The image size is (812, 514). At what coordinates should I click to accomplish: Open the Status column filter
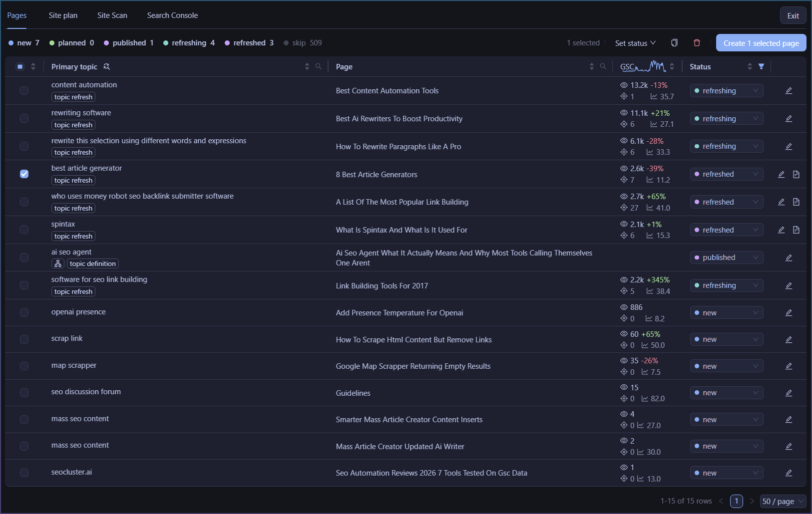click(x=762, y=66)
